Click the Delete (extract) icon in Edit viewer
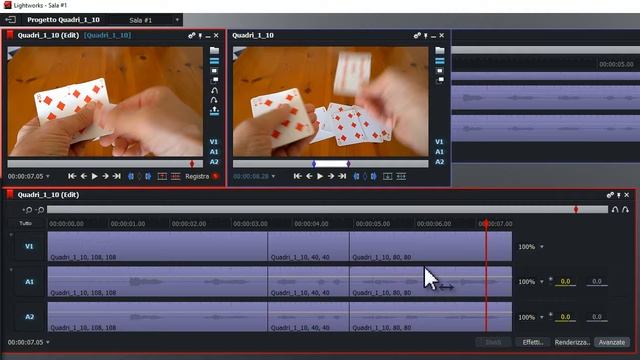The image size is (640, 360). (176, 176)
